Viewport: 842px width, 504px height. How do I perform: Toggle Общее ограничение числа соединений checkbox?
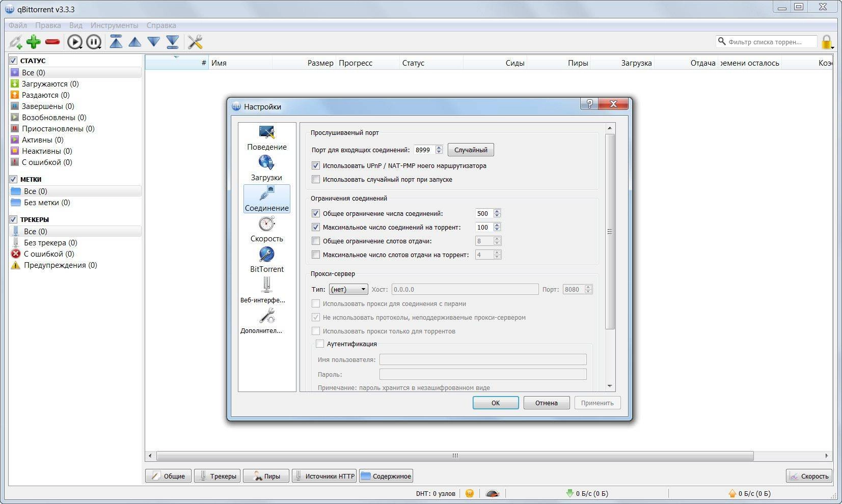pos(316,213)
